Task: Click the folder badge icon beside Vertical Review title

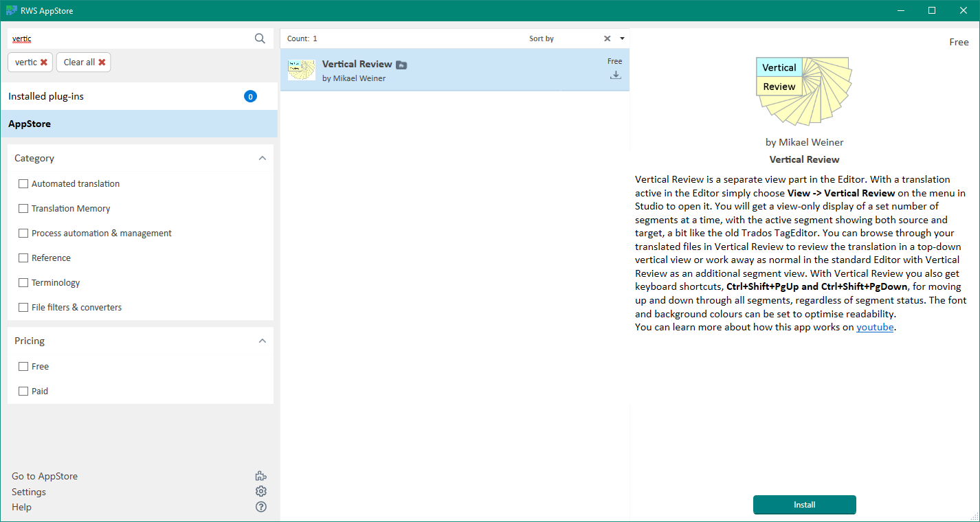Action: (402, 65)
